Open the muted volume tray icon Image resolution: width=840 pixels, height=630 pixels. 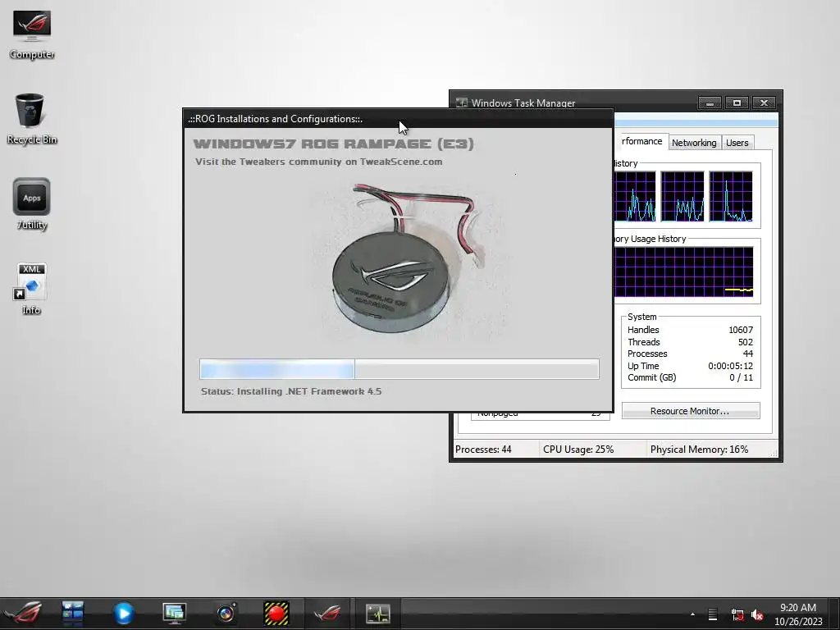click(x=757, y=614)
